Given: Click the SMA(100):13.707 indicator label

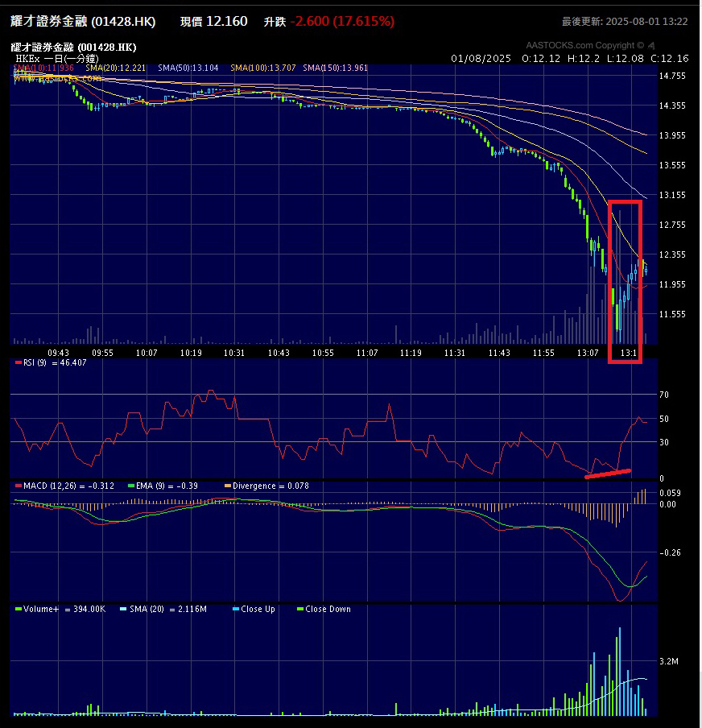Looking at the screenshot, I should point(262,68).
